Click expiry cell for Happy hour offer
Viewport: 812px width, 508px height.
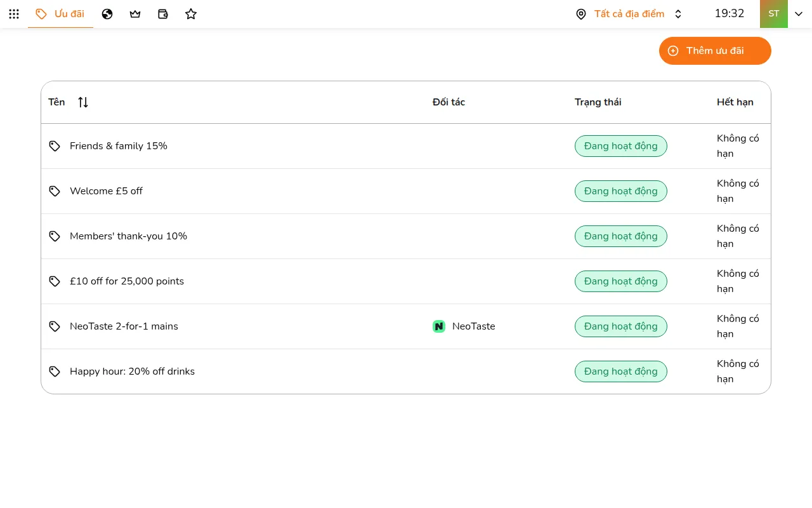[x=738, y=371]
